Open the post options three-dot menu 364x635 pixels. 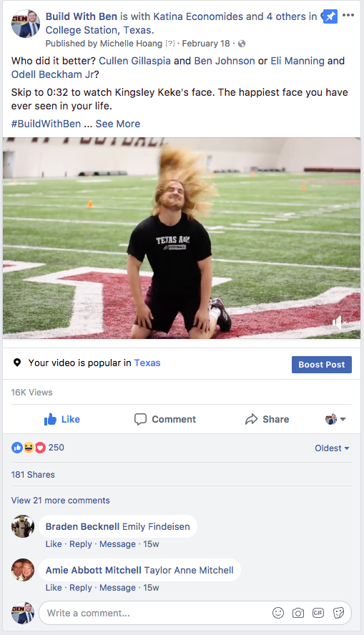[348, 16]
